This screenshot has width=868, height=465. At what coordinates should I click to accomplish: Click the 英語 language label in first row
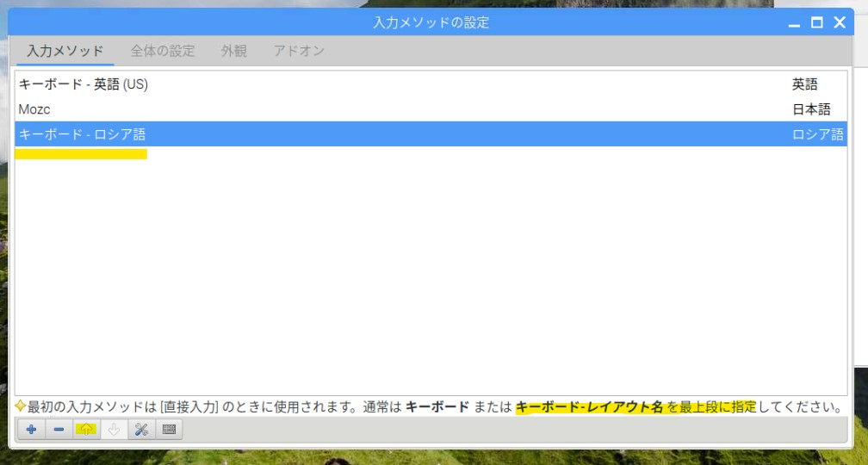pos(804,84)
